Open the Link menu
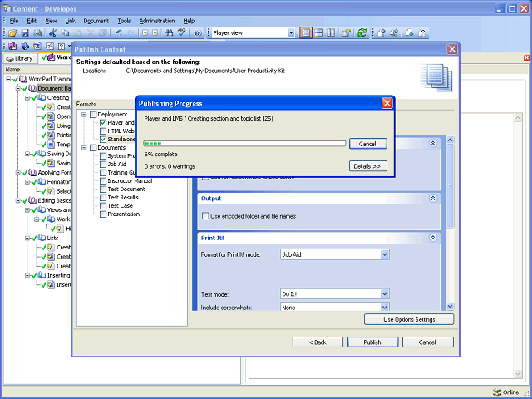The image size is (532, 399). click(70, 21)
